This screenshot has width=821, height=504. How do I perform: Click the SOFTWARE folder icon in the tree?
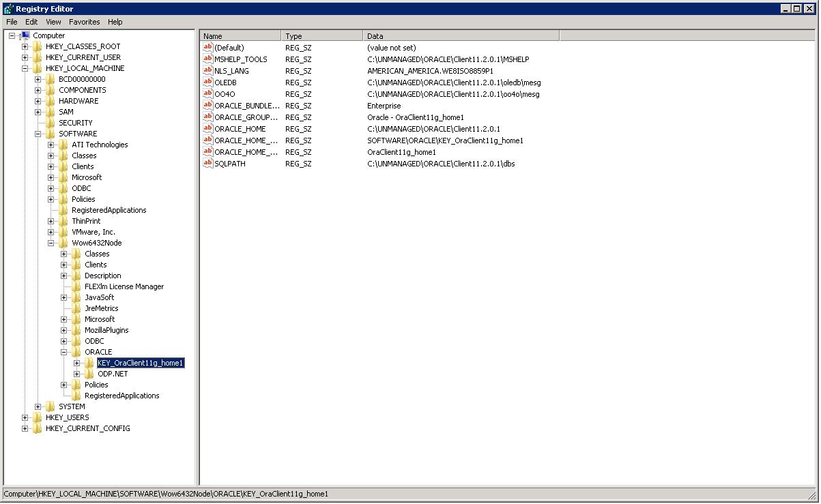(x=51, y=133)
